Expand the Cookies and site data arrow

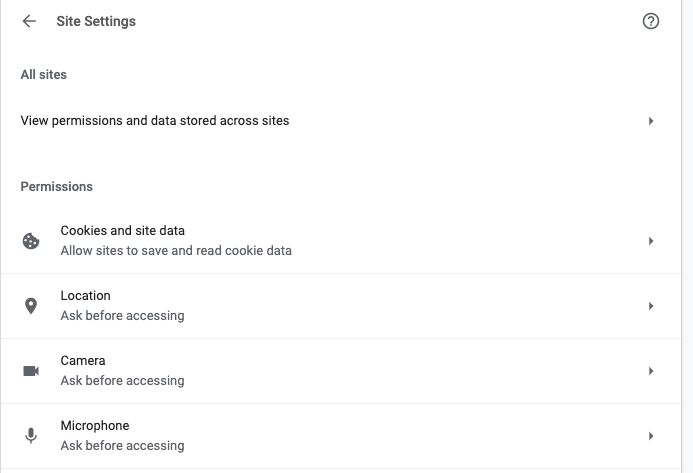coord(651,241)
